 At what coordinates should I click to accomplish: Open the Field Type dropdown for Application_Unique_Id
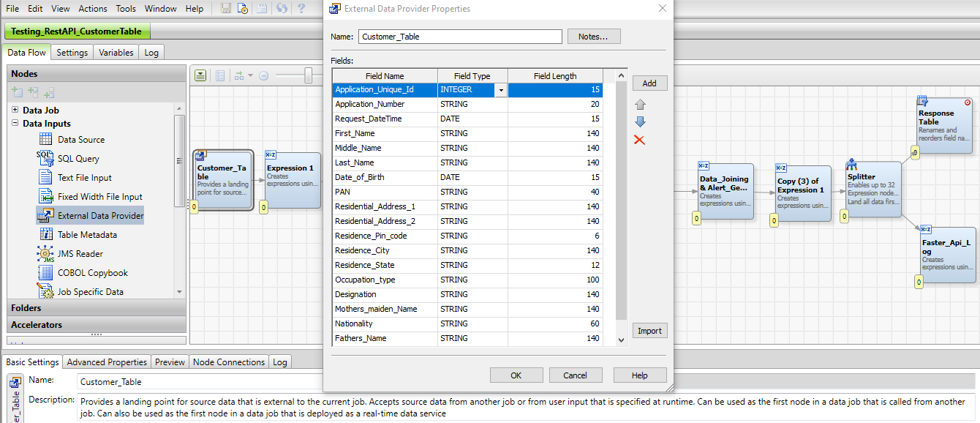tap(501, 89)
